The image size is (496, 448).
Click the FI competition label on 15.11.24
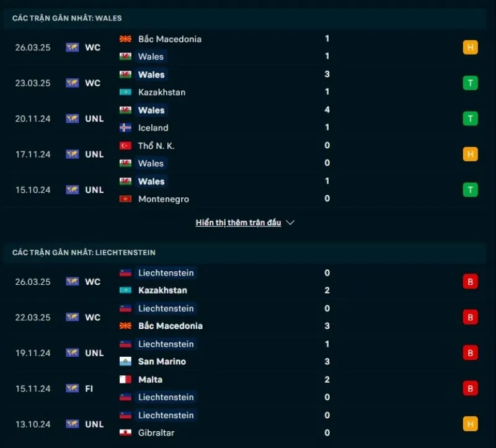(x=89, y=388)
